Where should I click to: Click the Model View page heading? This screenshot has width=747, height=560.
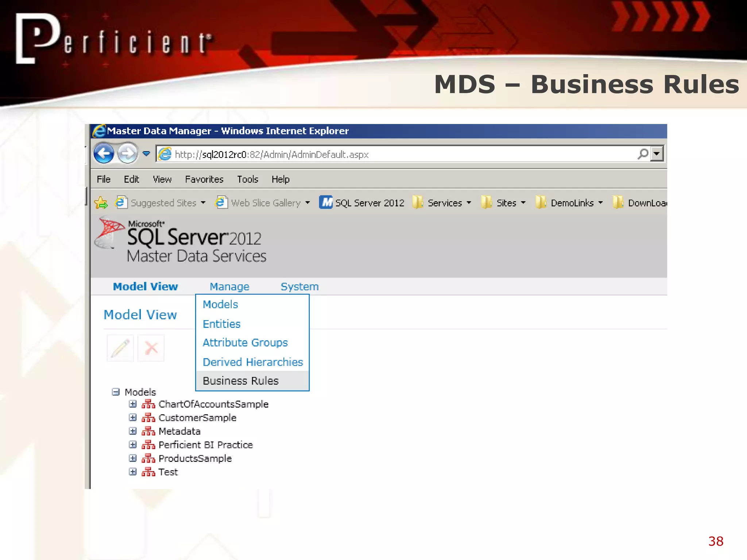click(x=140, y=315)
